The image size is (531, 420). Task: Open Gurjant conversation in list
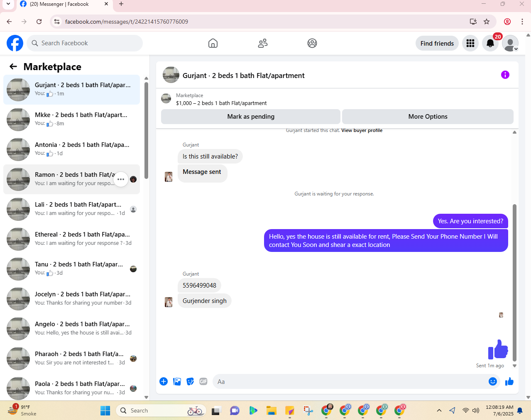click(71, 90)
